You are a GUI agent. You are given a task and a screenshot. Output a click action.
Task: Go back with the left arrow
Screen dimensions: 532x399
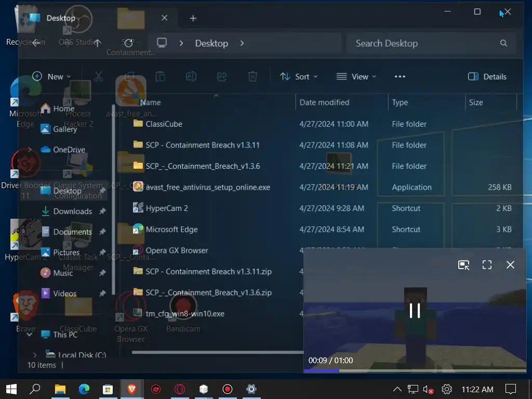(x=36, y=43)
